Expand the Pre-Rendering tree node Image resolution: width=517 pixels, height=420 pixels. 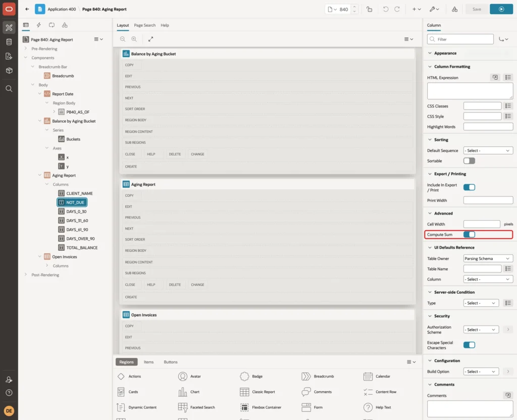[x=26, y=48]
